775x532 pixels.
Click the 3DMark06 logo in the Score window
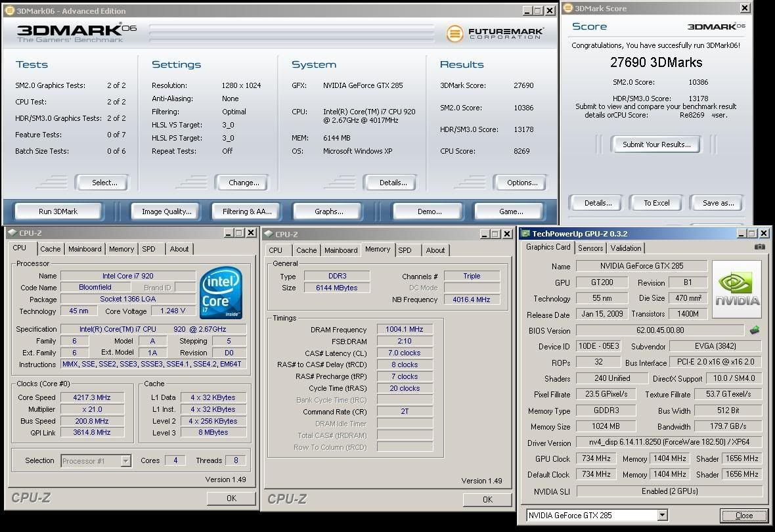click(716, 26)
